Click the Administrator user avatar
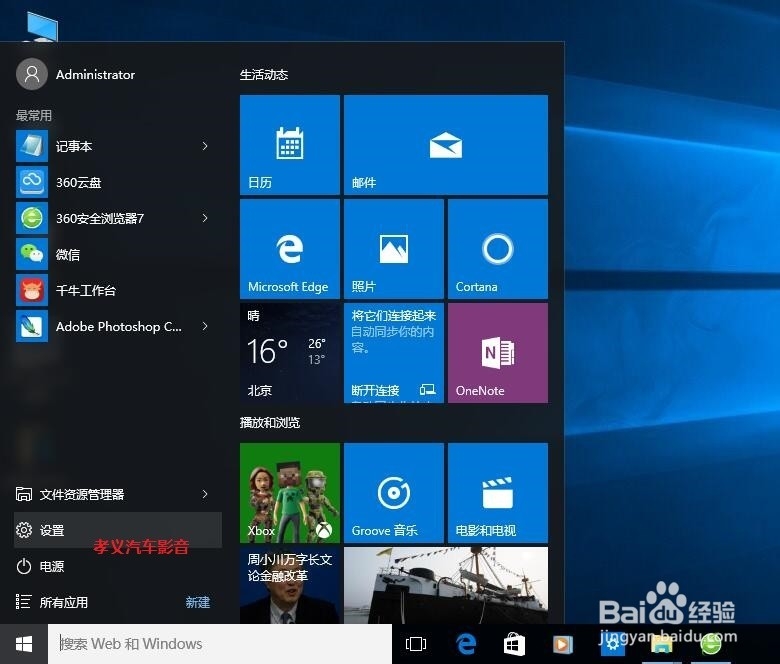780x664 pixels. [32, 74]
